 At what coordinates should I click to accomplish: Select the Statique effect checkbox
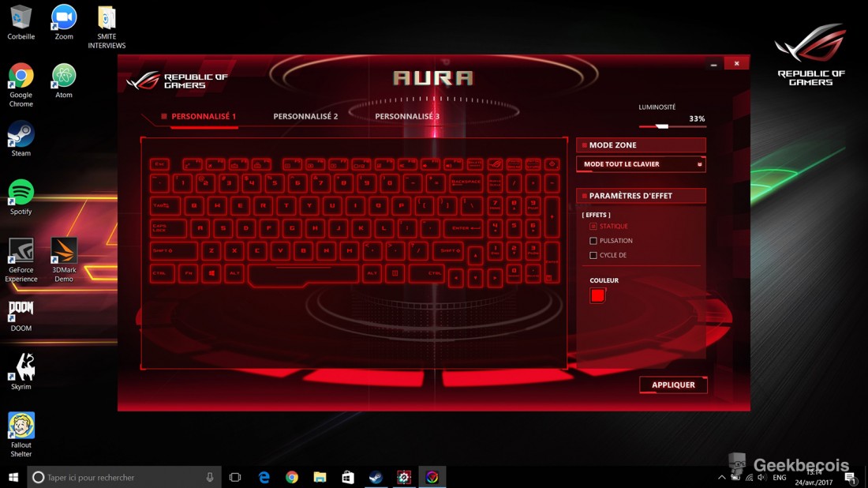click(593, 227)
